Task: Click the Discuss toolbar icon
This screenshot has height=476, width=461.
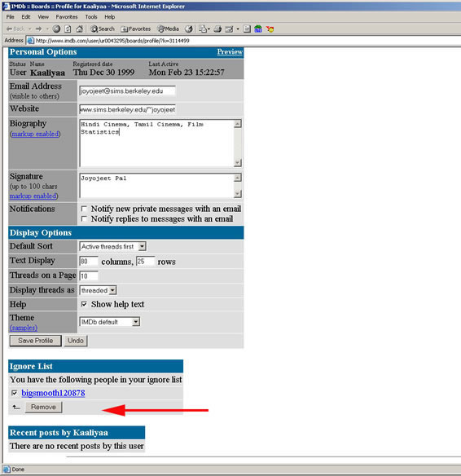Action: point(247,29)
